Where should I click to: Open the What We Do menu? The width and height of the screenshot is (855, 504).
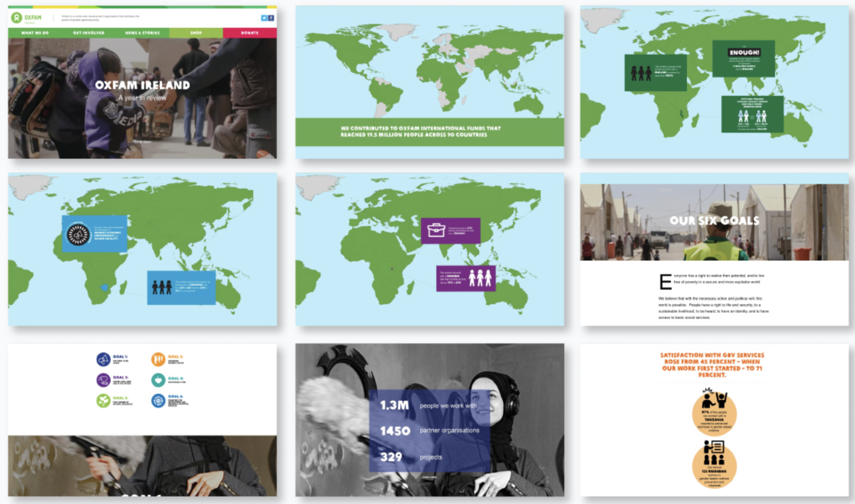pos(35,33)
